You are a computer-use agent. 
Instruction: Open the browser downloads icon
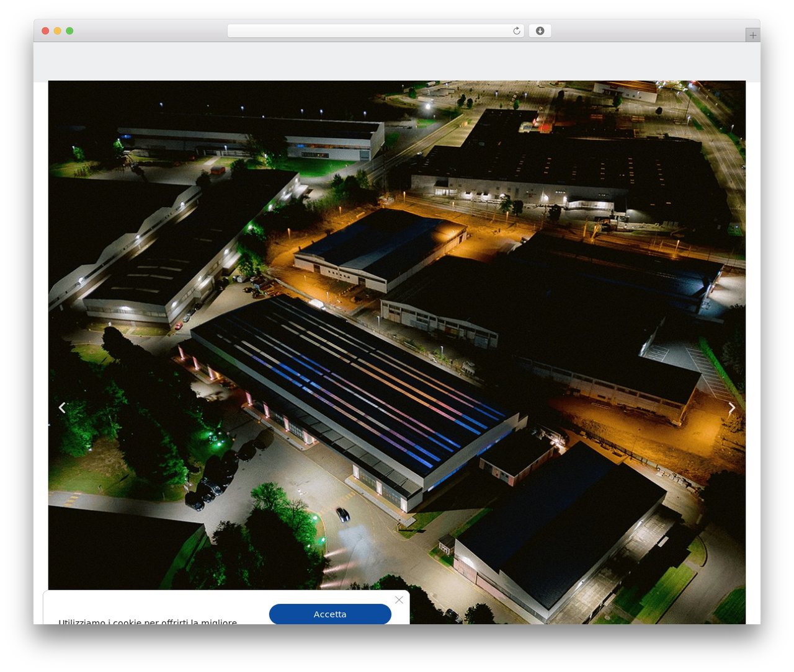click(540, 31)
